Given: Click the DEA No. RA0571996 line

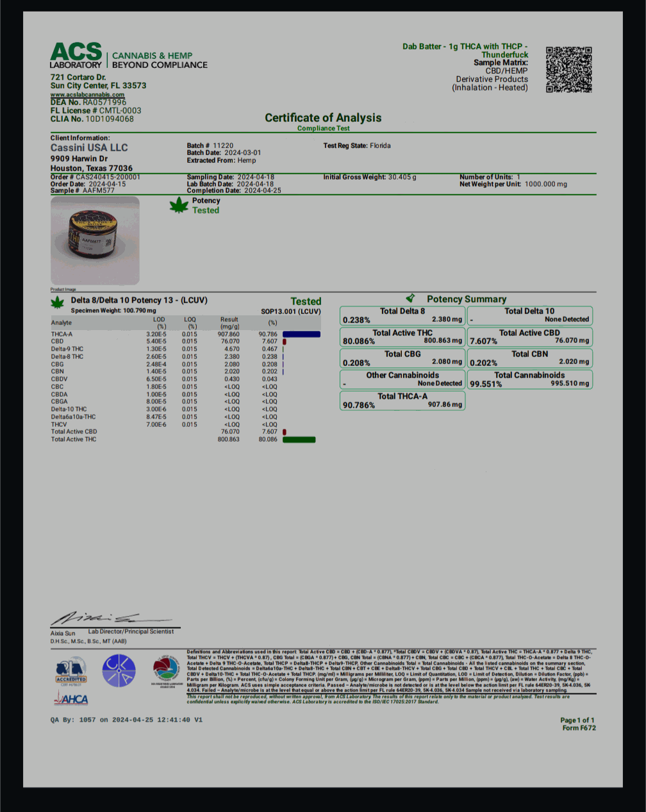Looking at the screenshot, I should click(88, 102).
